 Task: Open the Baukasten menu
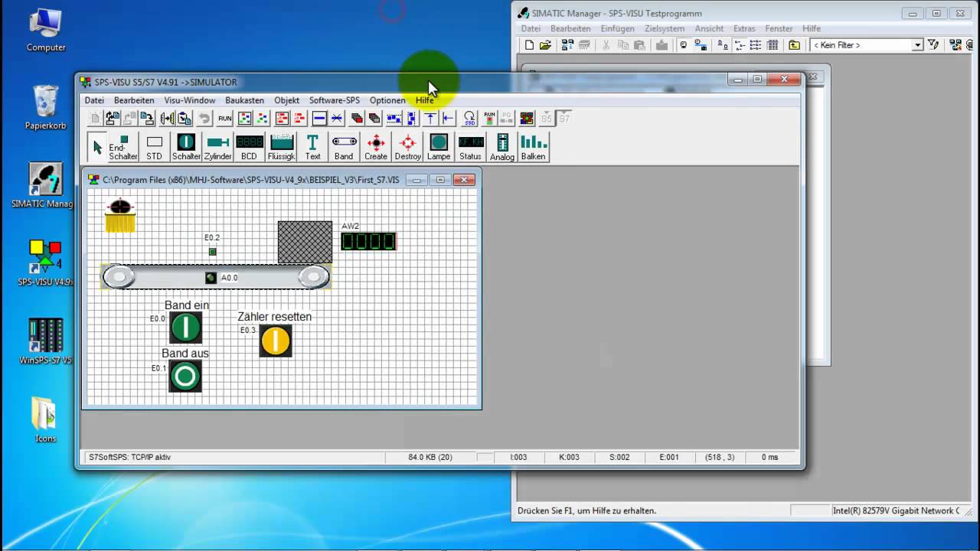click(x=245, y=100)
